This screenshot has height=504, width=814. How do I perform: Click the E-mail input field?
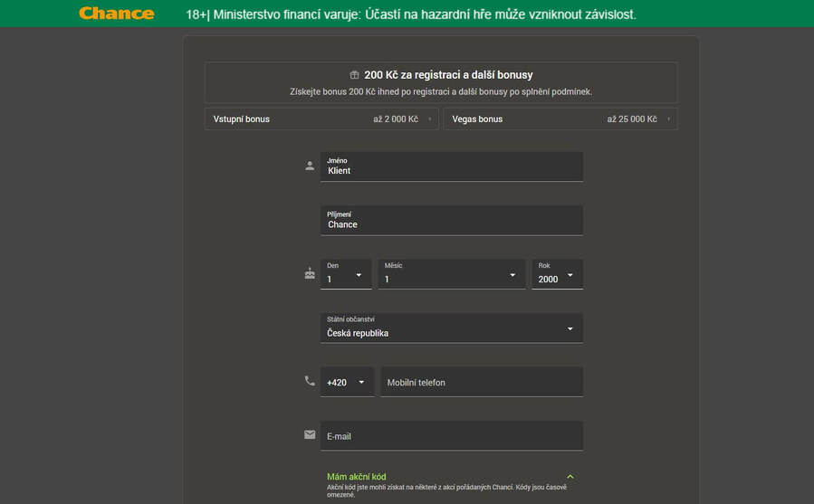pos(452,435)
